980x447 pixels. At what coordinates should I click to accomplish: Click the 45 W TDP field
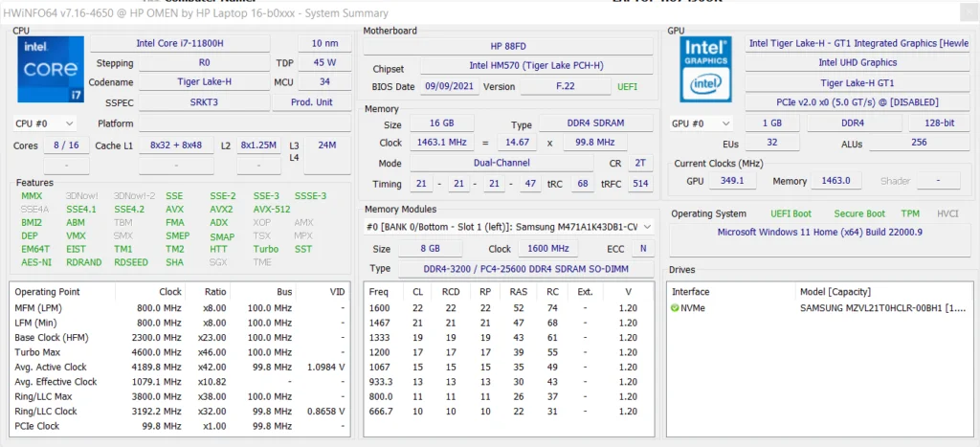(324, 62)
